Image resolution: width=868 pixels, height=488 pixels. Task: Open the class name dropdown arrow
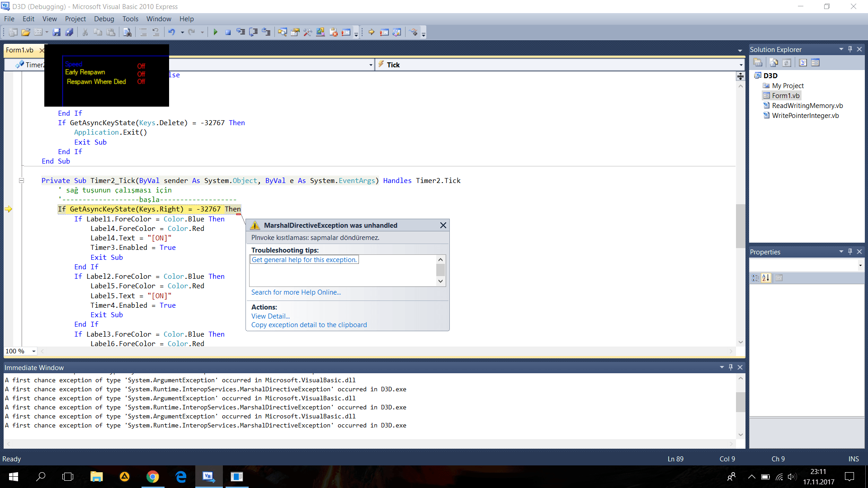pos(371,65)
